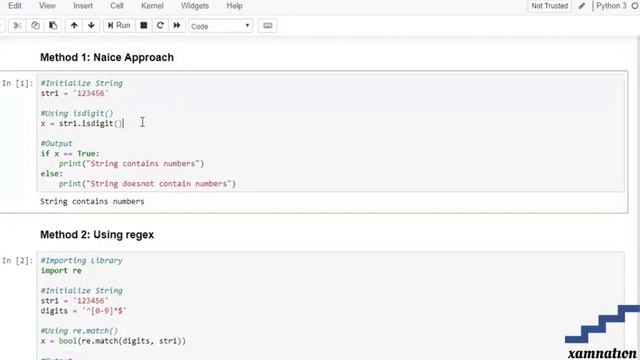The height and width of the screenshot is (360, 640).
Task: Open the Insert menu
Action: coord(83,6)
